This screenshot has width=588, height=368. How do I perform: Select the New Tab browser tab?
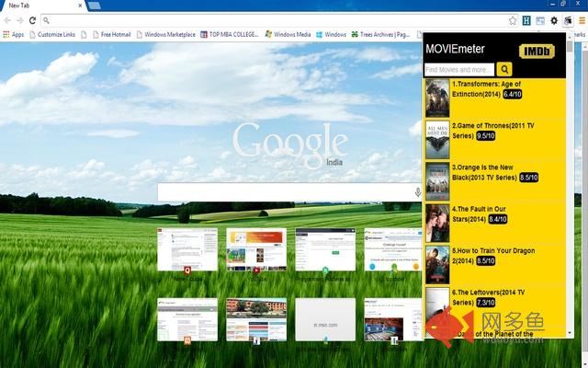[42, 6]
